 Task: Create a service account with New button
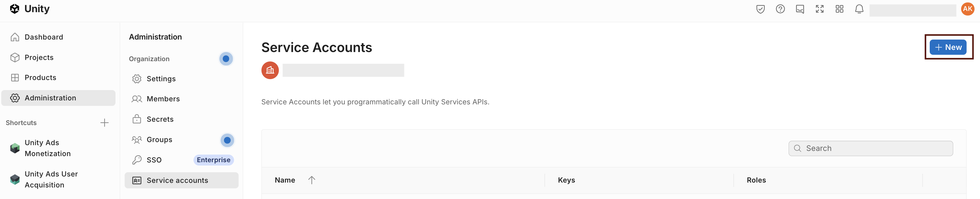tap(948, 47)
